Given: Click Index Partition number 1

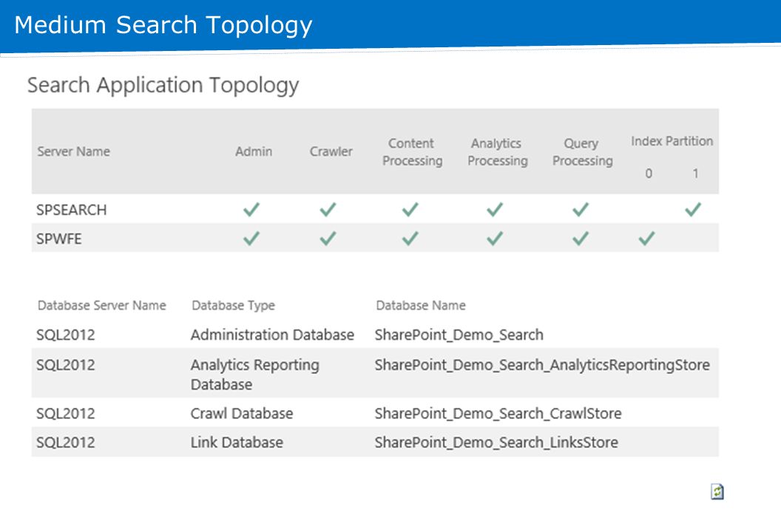Looking at the screenshot, I should click(x=695, y=173).
